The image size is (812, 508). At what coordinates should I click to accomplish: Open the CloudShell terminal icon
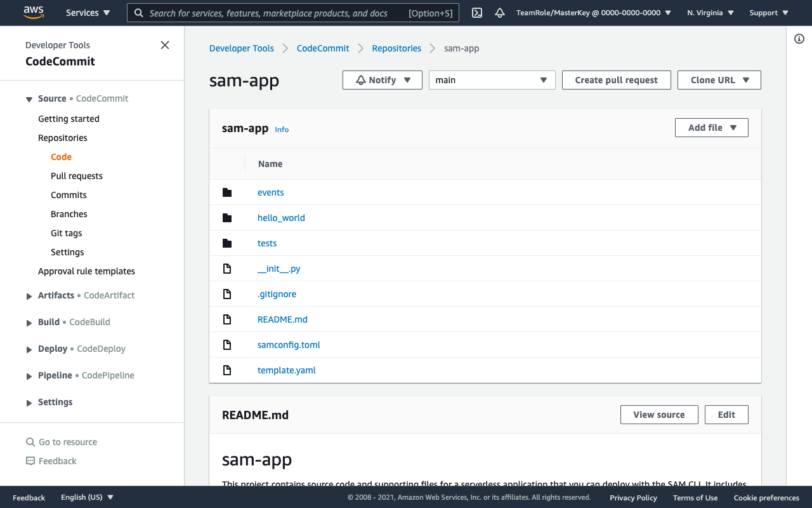[478, 13]
